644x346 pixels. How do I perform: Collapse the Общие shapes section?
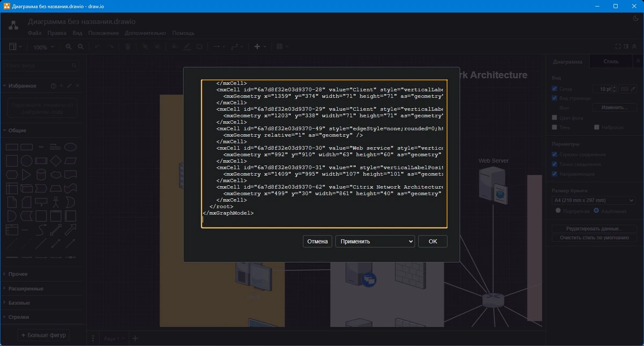pyautogui.click(x=17, y=130)
